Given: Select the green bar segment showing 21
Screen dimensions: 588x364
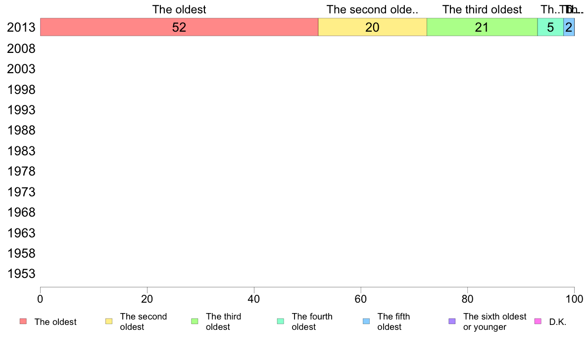Looking at the screenshot, I should click(482, 27).
